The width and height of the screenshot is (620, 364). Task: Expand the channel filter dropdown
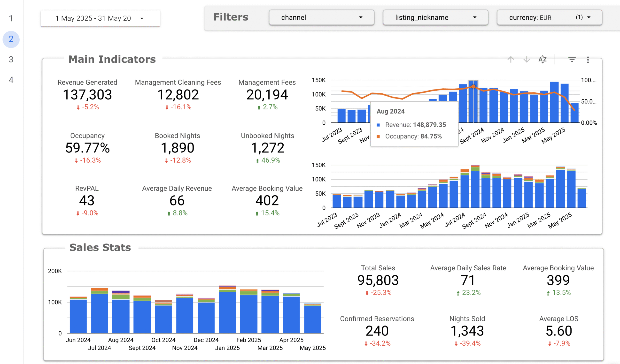click(x=321, y=17)
